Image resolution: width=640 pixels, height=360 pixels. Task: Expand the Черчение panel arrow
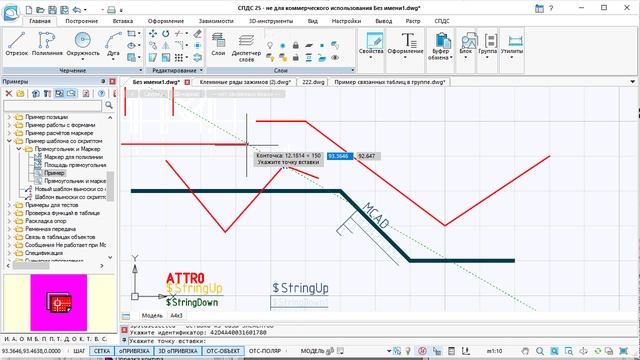tap(140, 70)
